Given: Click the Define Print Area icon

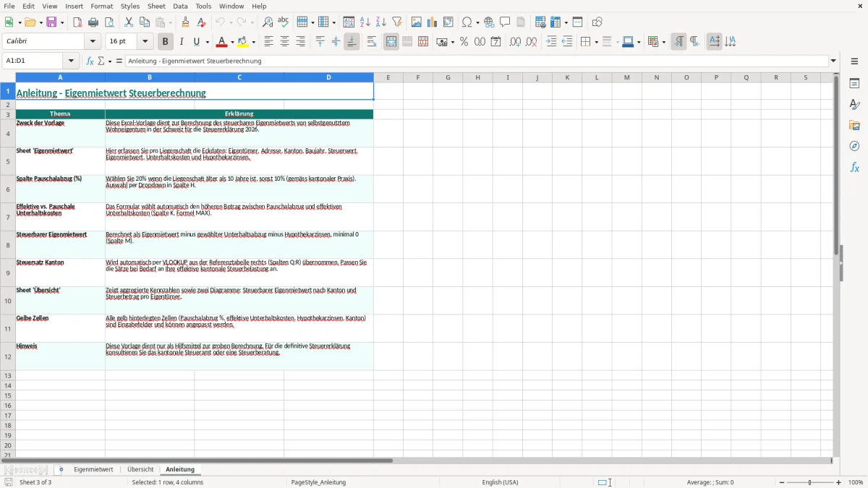Looking at the screenshot, I should (540, 22).
